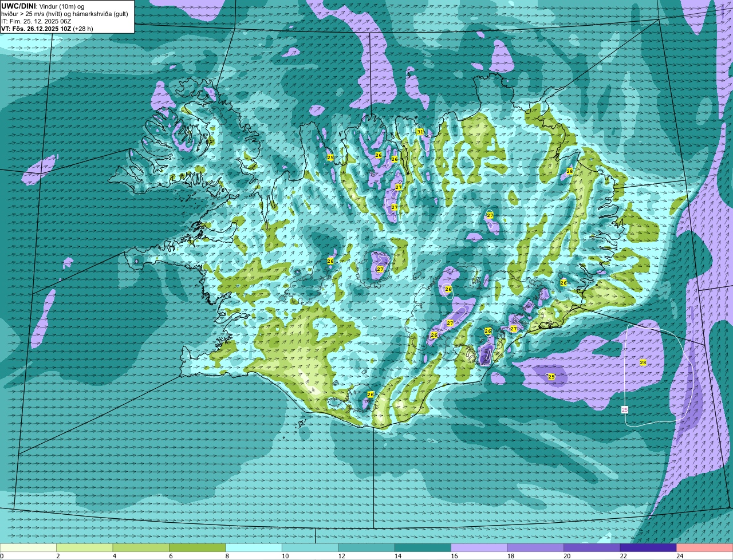Image resolution: width=733 pixels, height=560 pixels.
Task: Click the white-boxed "25" contour label offshore
Action: coord(625,410)
